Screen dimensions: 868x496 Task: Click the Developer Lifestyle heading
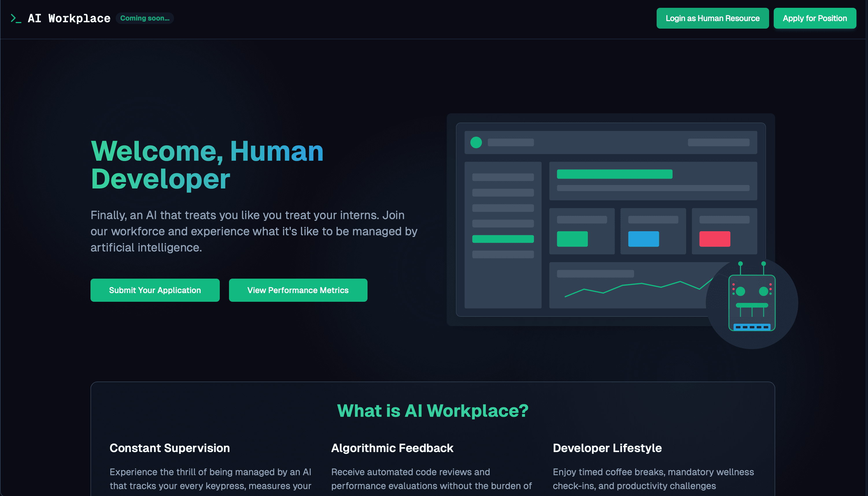607,448
